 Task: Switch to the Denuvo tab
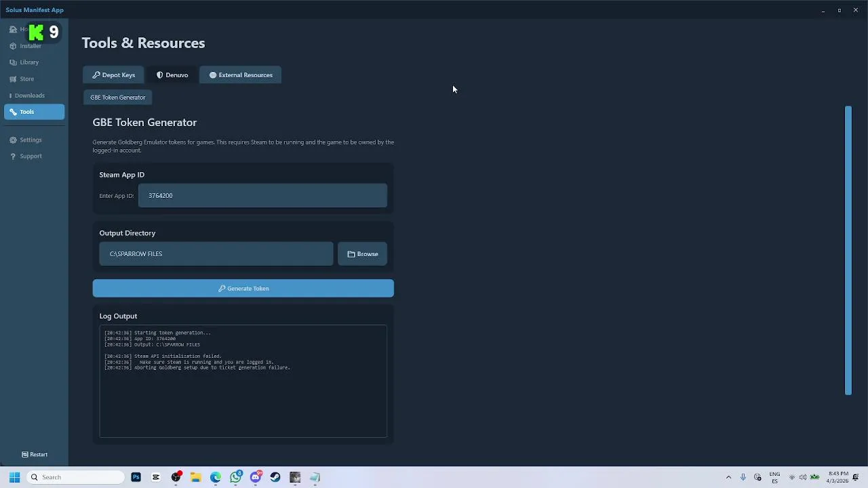pos(172,75)
